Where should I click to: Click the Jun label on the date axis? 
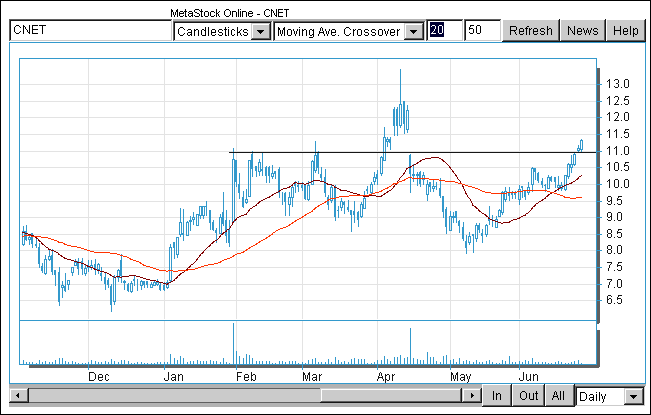pos(529,377)
